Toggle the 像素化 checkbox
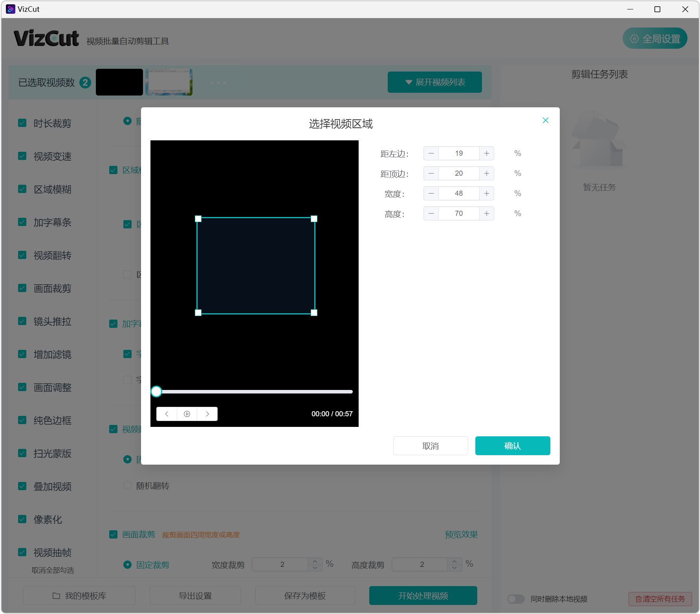The image size is (700, 614). click(x=22, y=519)
